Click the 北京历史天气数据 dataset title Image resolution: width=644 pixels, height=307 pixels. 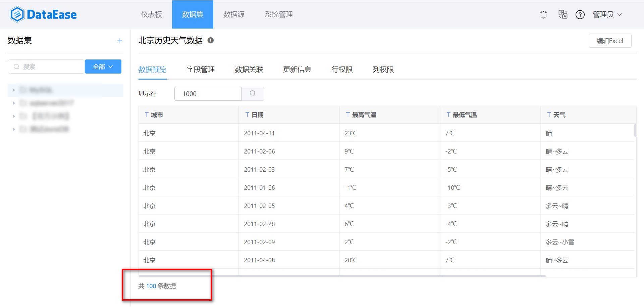tap(171, 40)
